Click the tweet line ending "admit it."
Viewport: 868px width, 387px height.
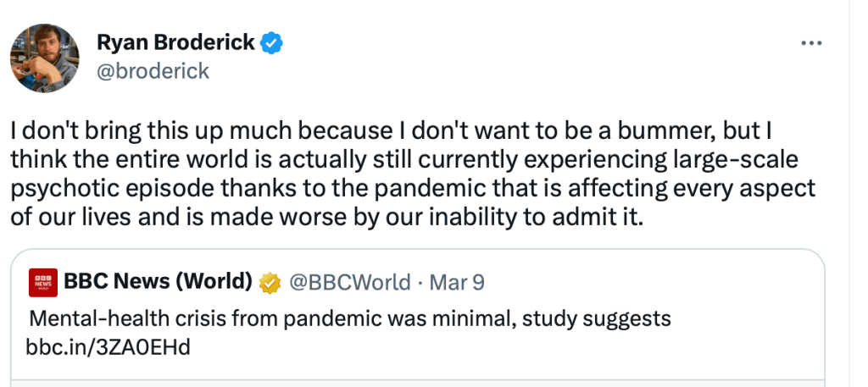328,216
